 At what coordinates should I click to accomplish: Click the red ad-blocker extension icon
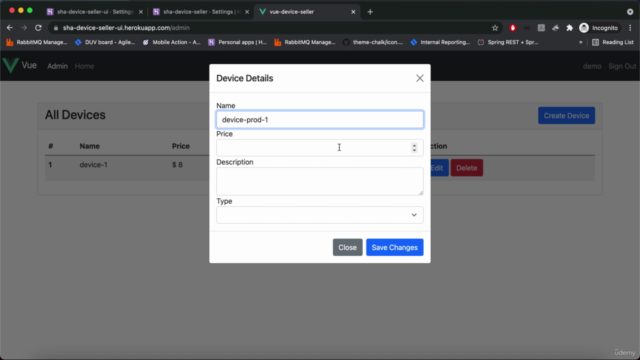click(513, 28)
